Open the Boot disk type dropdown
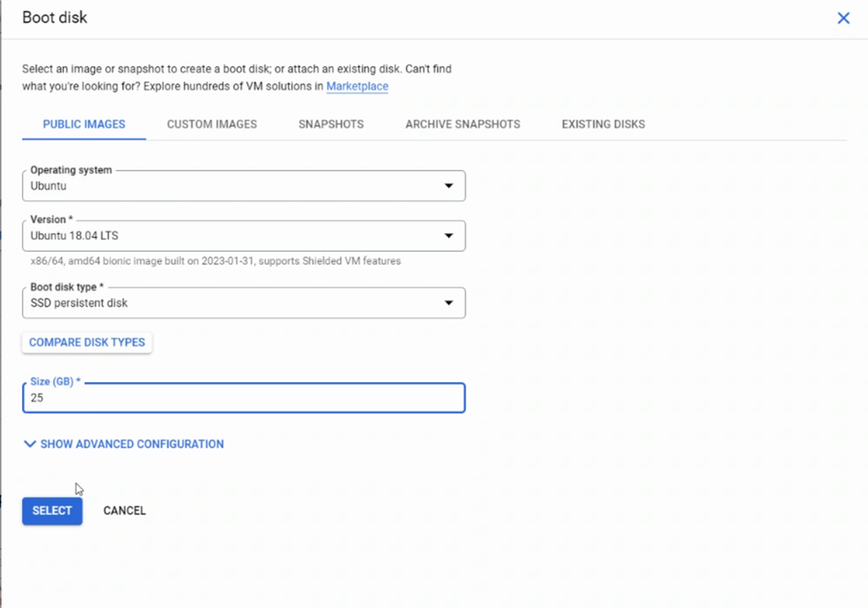Image resolution: width=868 pixels, height=608 pixels. (244, 303)
